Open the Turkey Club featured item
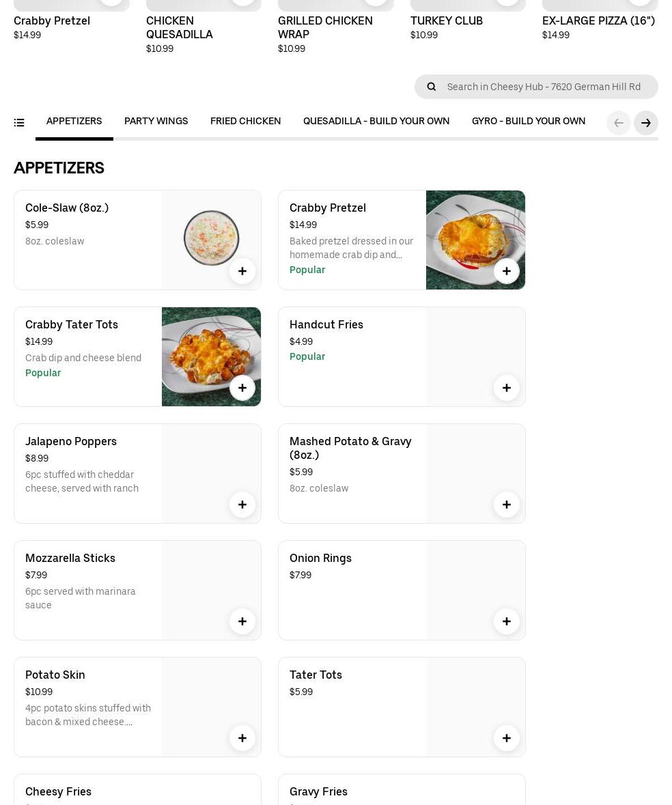672x805 pixels. coord(447,21)
